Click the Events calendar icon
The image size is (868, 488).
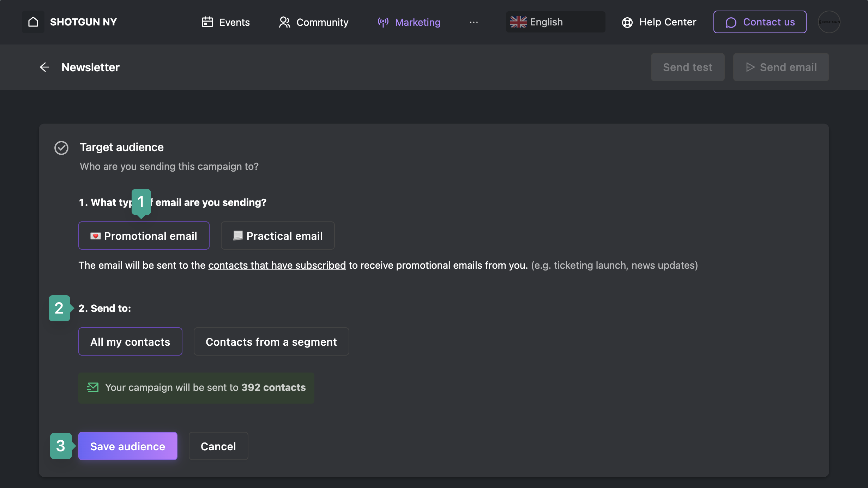(207, 22)
